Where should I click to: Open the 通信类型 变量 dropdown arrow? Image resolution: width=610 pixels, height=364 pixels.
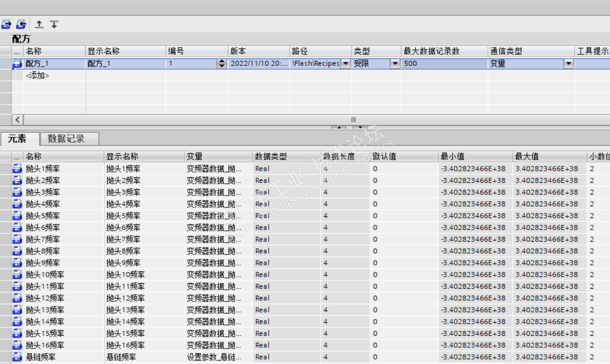pos(568,63)
